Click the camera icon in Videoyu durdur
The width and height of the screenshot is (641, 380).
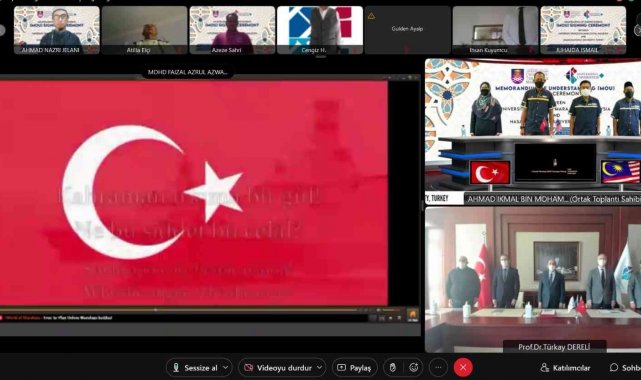(x=249, y=368)
